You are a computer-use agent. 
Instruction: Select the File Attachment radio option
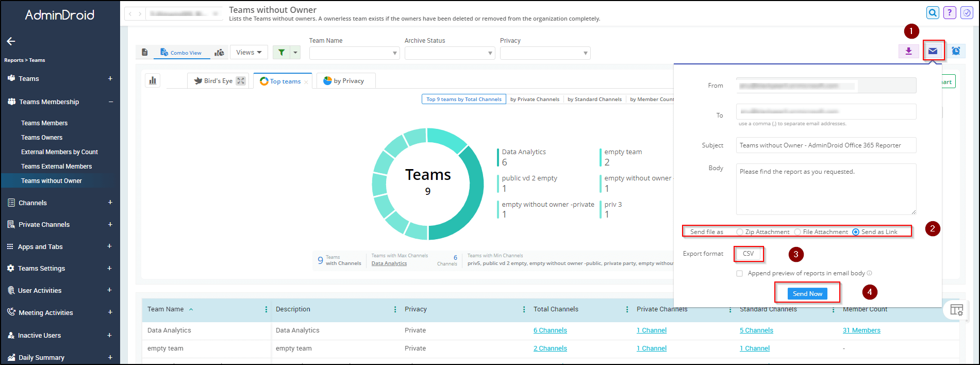point(798,232)
